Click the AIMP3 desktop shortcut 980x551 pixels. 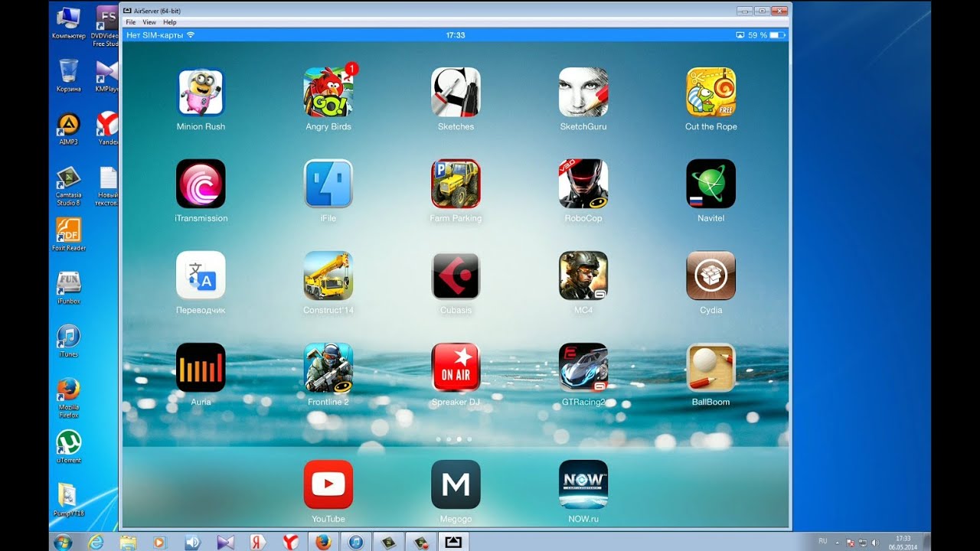click(69, 129)
